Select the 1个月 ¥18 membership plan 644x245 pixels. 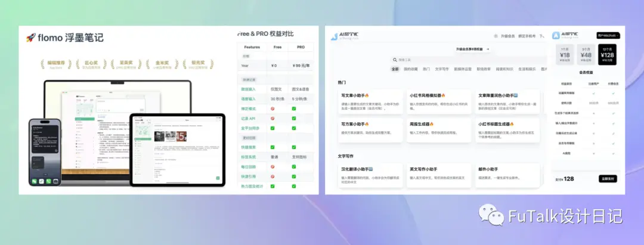tap(565, 55)
